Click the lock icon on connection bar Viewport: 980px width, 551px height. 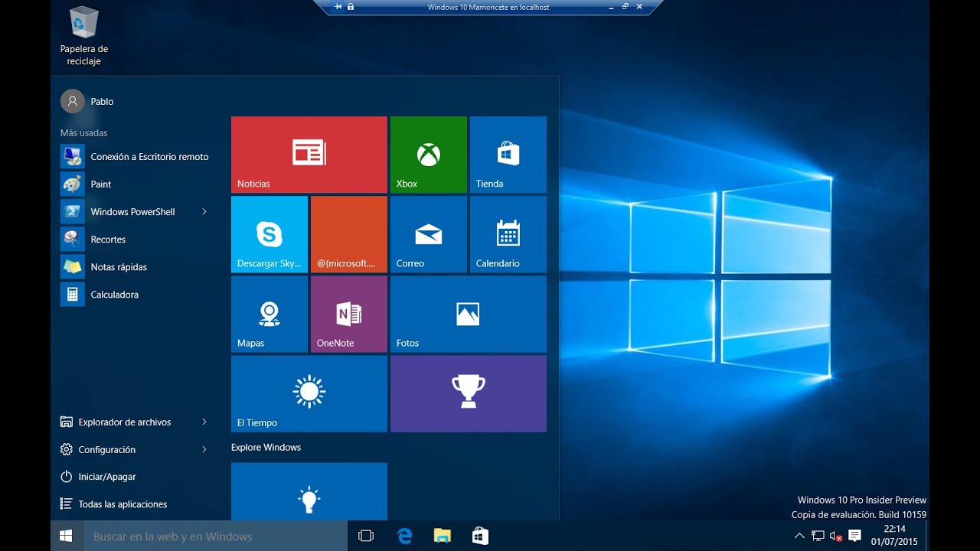tap(351, 7)
